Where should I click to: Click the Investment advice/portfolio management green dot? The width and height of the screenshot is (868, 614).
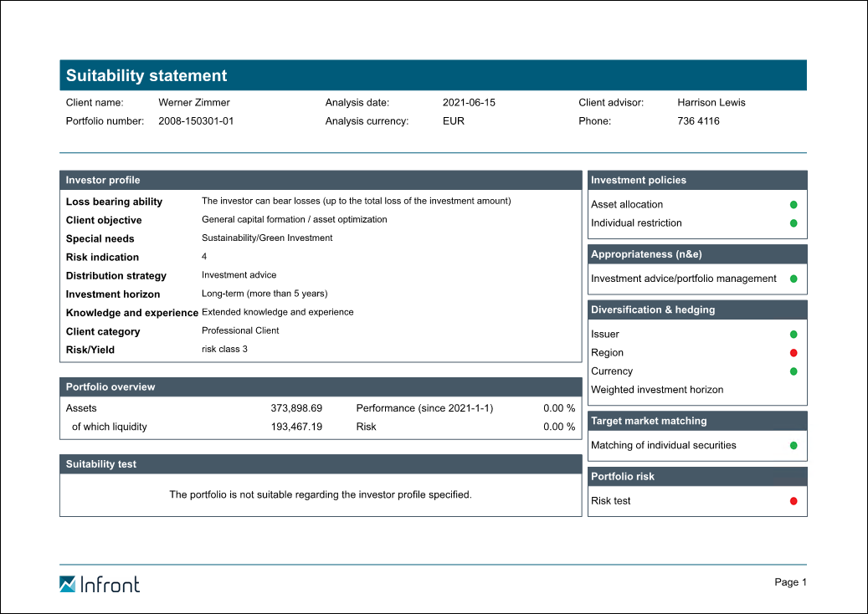coord(794,279)
